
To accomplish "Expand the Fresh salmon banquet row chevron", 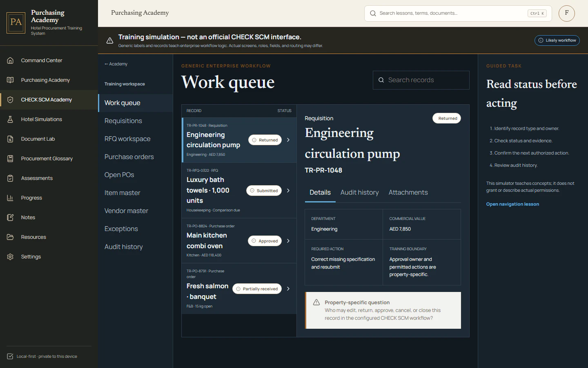I will coord(288,289).
